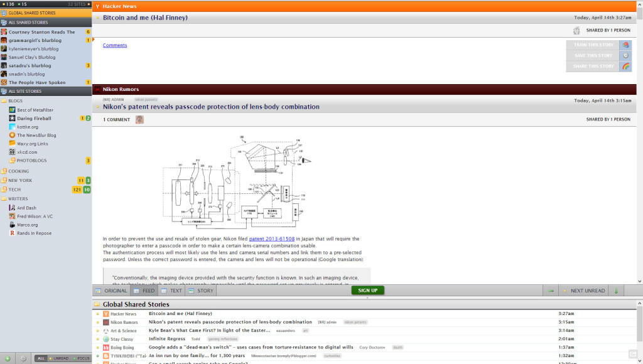The image size is (643, 364).
Task: Click the Art & Science favicon in the story list
Action: pyautogui.click(x=105, y=330)
